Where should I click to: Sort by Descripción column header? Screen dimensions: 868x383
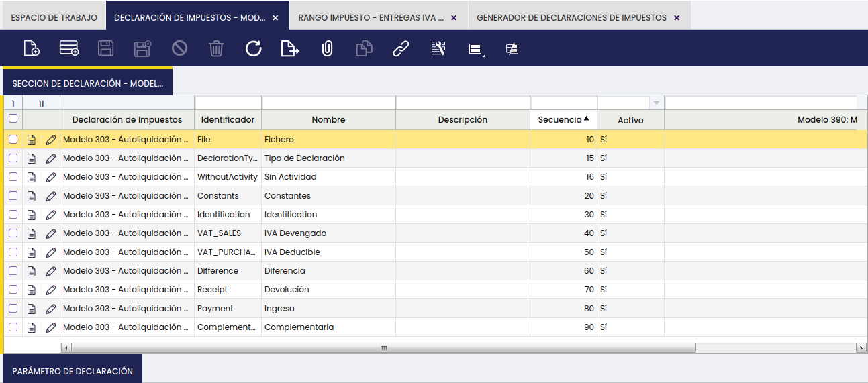coord(463,119)
